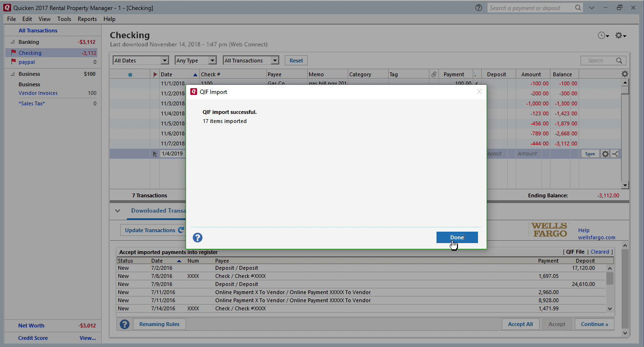644x347 pixels.
Task: Open the account actions gear menu
Action: tap(620, 36)
